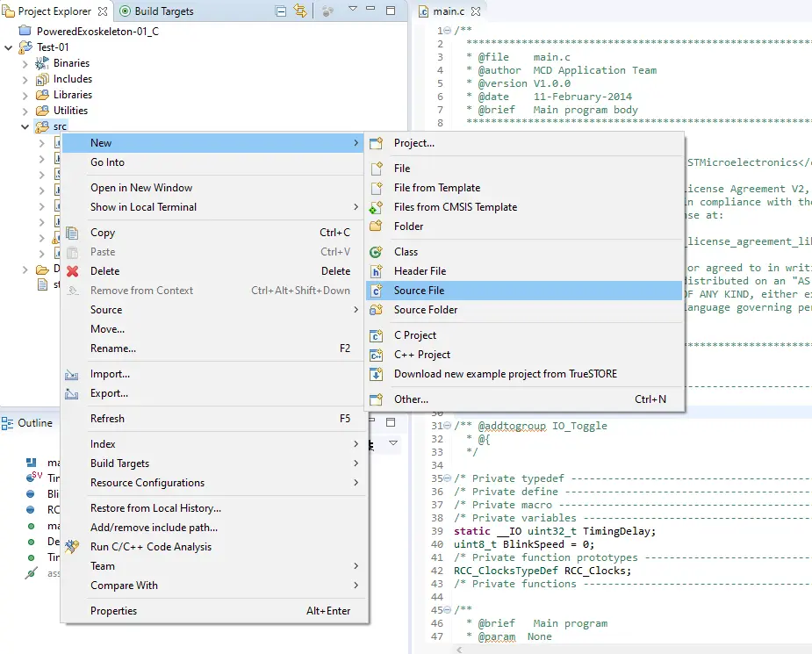Click the green Class icon
812x654 pixels.
pyautogui.click(x=376, y=252)
